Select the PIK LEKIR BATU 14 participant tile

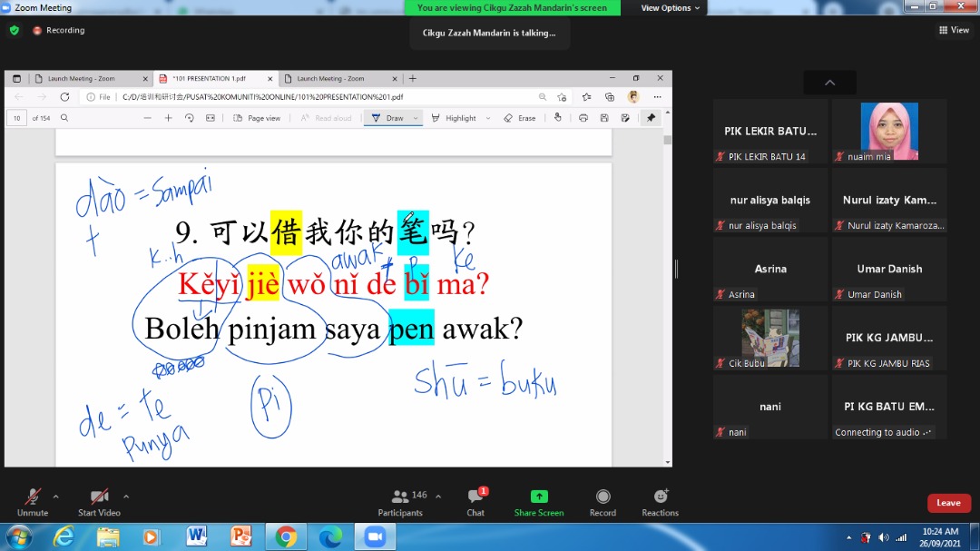[x=770, y=132]
